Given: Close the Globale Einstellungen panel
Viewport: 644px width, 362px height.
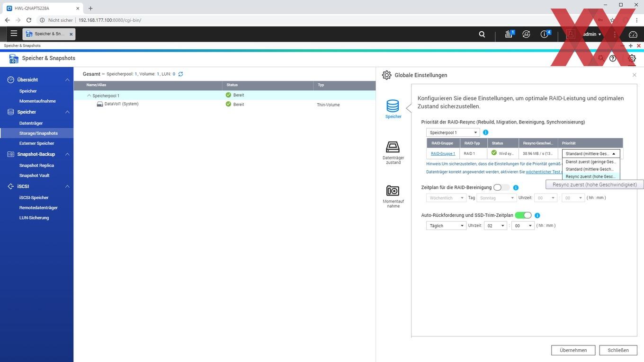Looking at the screenshot, I should tap(635, 75).
